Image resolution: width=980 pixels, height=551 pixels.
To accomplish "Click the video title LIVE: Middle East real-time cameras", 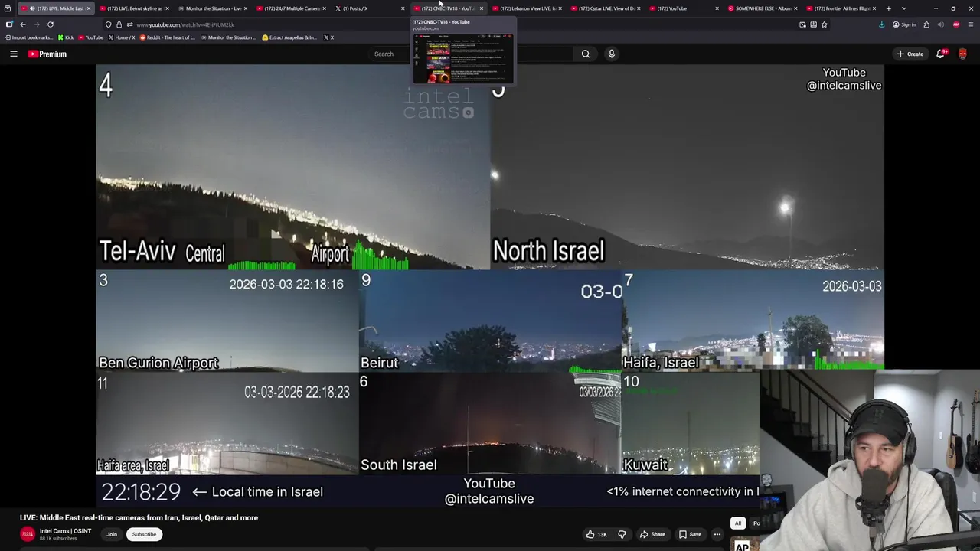I will [139, 518].
